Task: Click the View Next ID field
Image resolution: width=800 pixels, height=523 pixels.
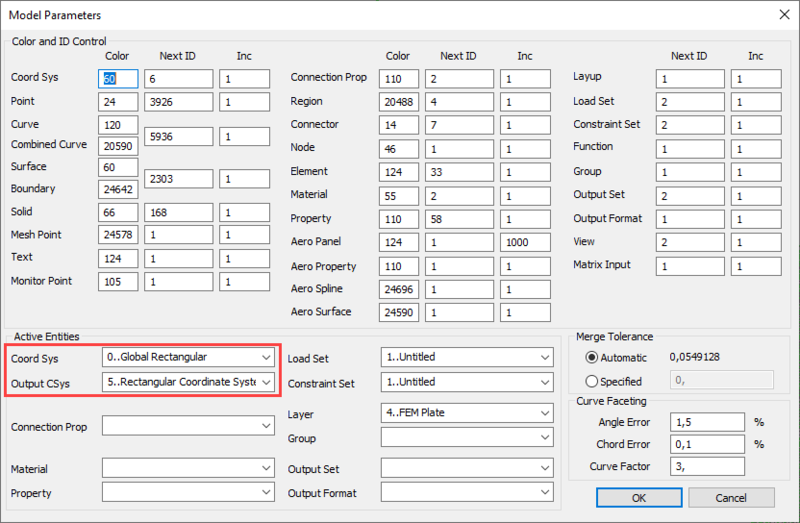Action: pos(690,242)
